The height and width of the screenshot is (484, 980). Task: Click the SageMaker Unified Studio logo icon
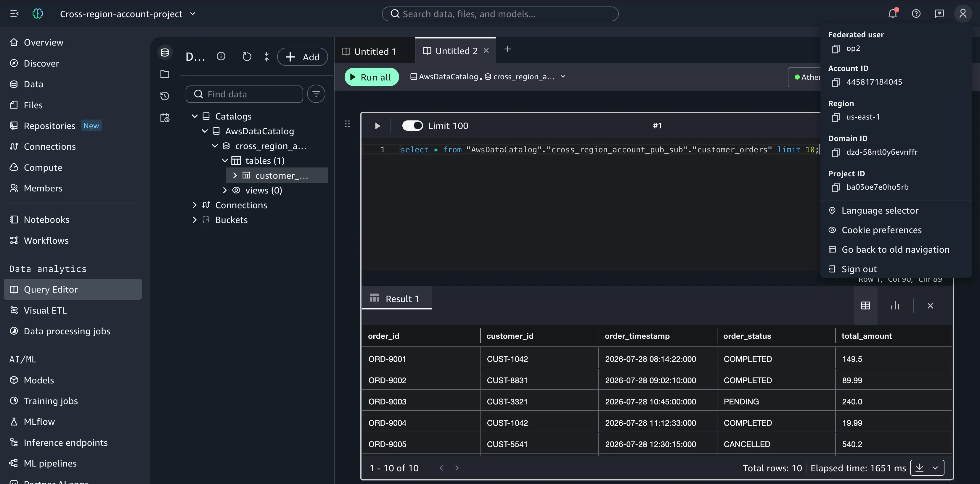click(x=38, y=14)
